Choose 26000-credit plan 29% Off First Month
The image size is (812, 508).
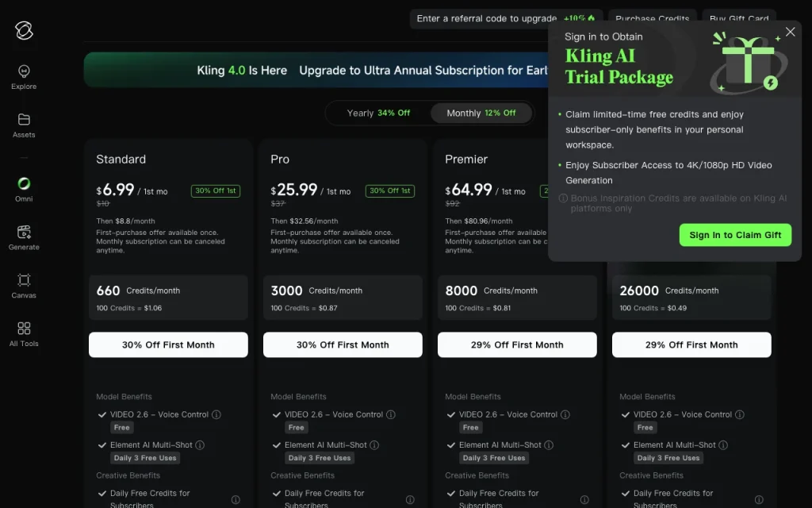(691, 344)
